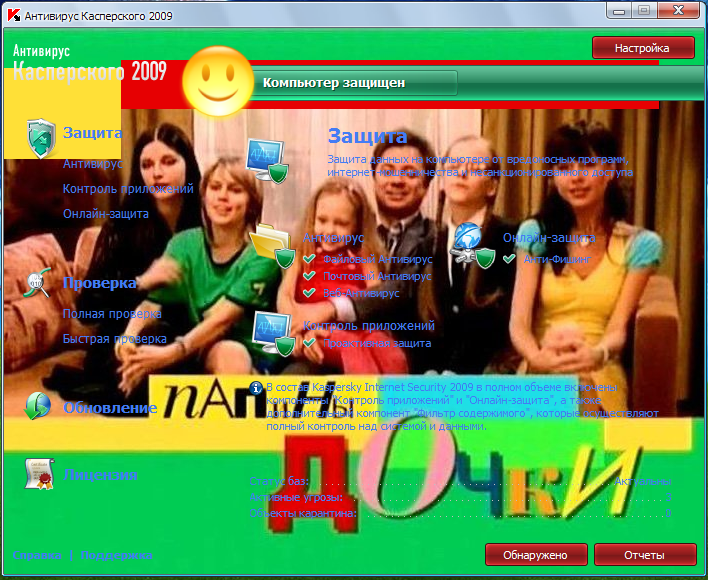
Task: Open the Настройка settings button
Action: tap(643, 48)
